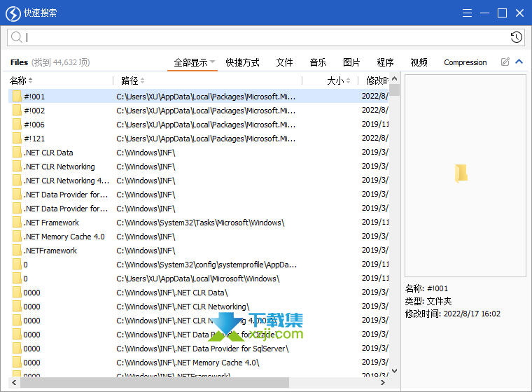The height and width of the screenshot is (392, 532).
Task: Click the folder icon of .NET Framework row
Action: [x=17, y=223]
